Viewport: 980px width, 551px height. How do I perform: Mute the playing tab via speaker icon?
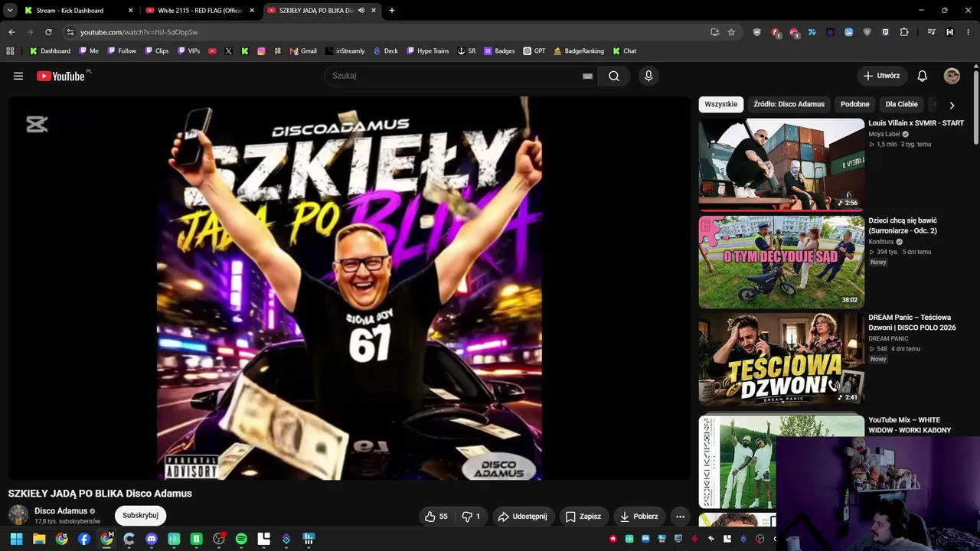361,11
